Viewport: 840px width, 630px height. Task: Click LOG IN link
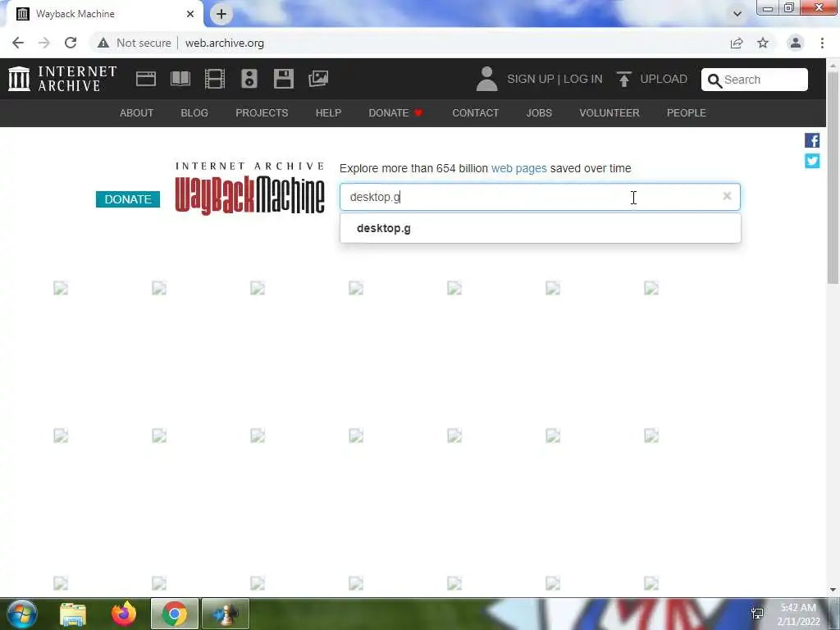click(583, 79)
